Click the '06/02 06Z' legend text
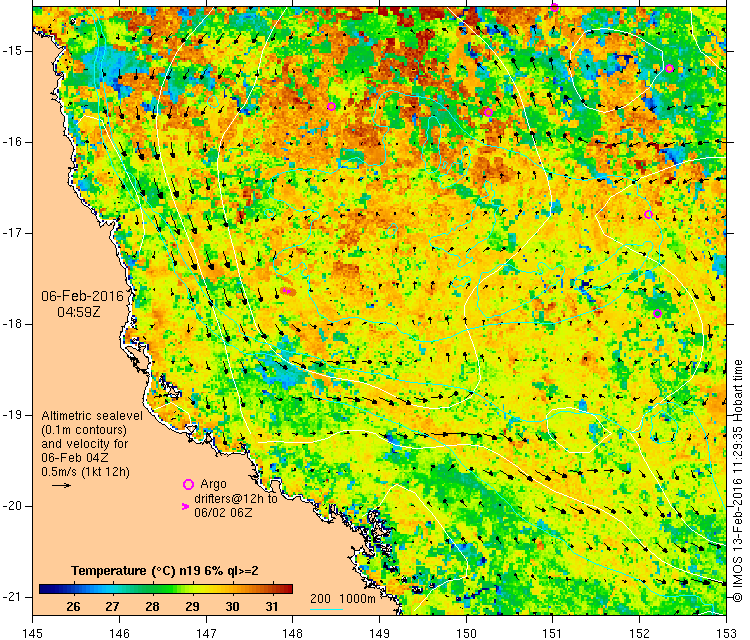The image size is (750, 640). point(223,513)
